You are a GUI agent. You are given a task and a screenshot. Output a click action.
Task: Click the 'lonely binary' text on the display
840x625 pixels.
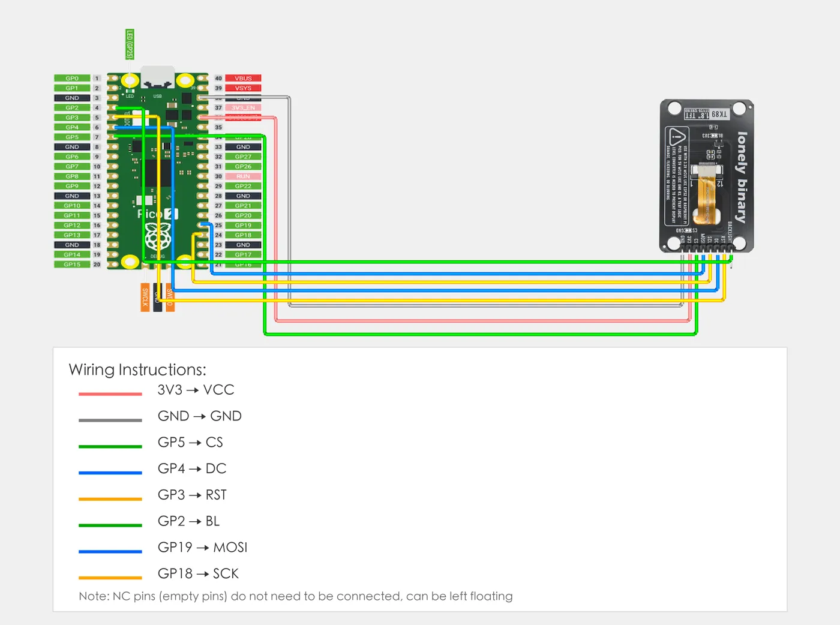tap(742, 178)
